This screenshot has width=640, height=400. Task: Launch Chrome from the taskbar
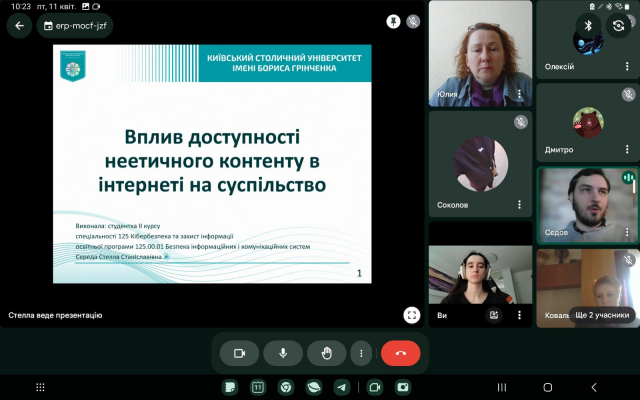point(285,387)
